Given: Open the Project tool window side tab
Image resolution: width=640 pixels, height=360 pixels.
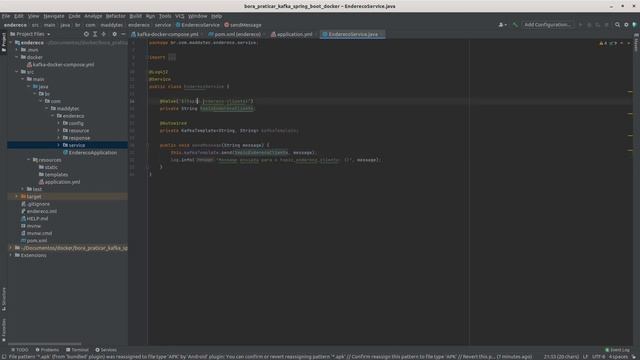Looking at the screenshot, I should tap(4, 42).
